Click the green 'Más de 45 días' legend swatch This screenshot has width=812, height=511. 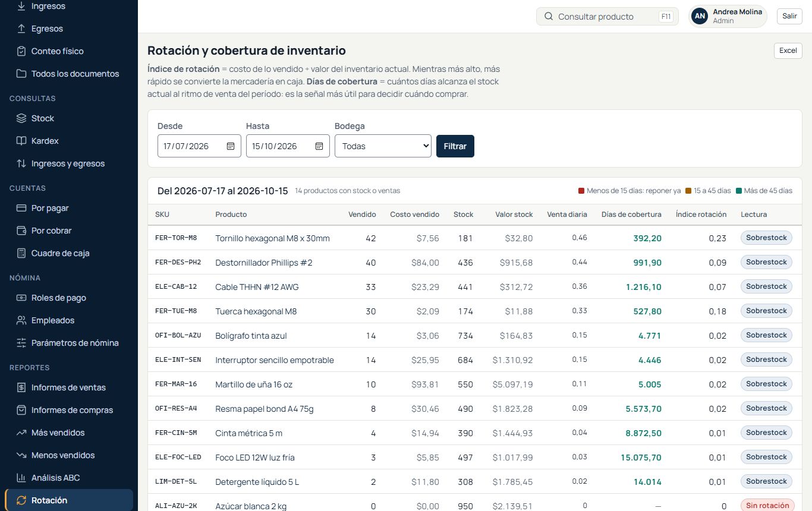(739, 191)
